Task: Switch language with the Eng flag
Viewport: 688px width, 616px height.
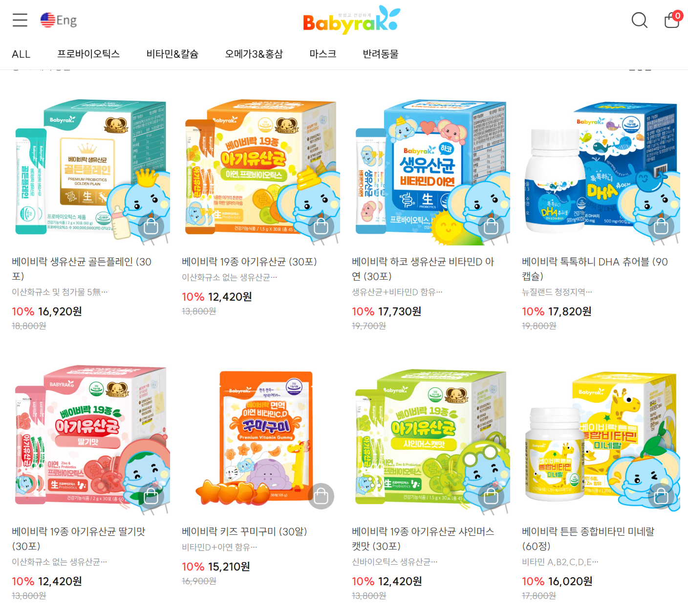Action: [x=59, y=20]
